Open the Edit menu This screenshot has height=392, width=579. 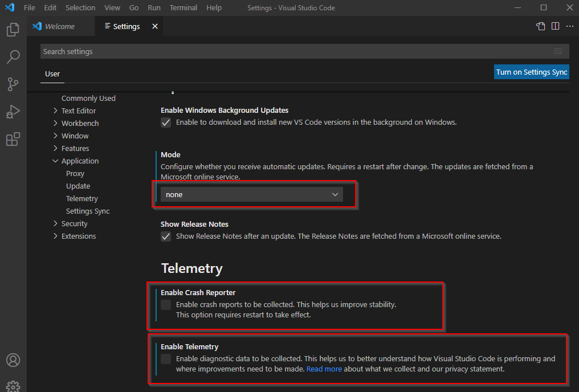(50, 7)
